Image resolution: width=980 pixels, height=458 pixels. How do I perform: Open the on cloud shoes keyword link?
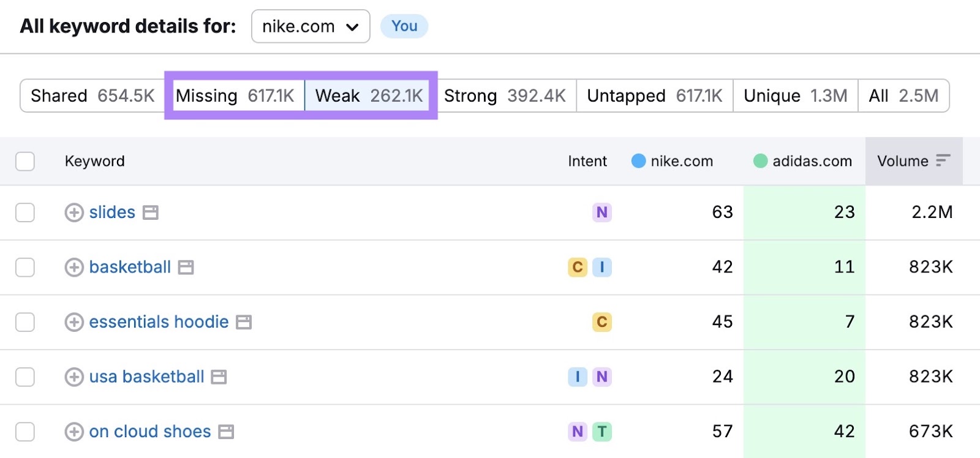point(150,432)
